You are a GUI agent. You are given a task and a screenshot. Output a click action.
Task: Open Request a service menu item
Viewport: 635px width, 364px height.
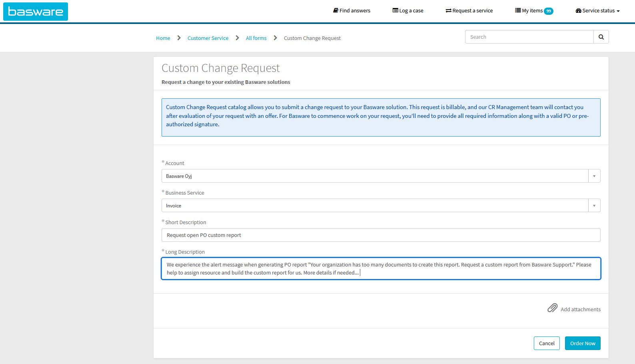[469, 11]
